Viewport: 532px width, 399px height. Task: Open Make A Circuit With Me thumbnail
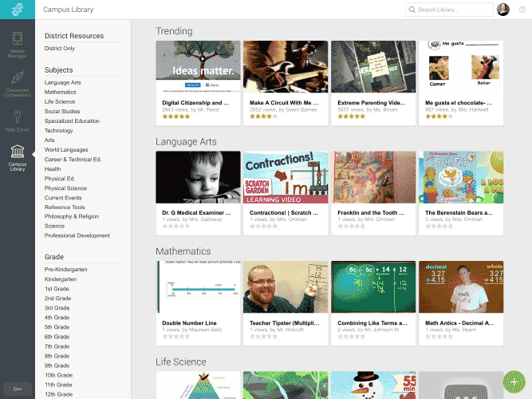[x=286, y=66]
